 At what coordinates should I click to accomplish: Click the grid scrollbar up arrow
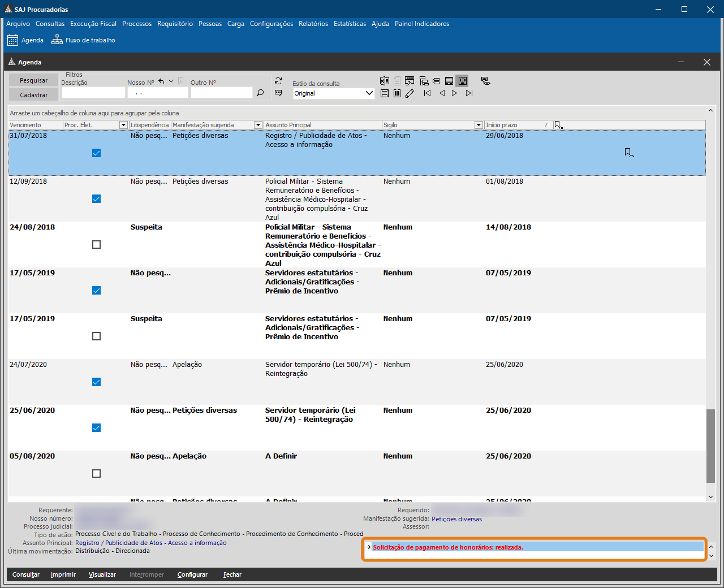[711, 110]
